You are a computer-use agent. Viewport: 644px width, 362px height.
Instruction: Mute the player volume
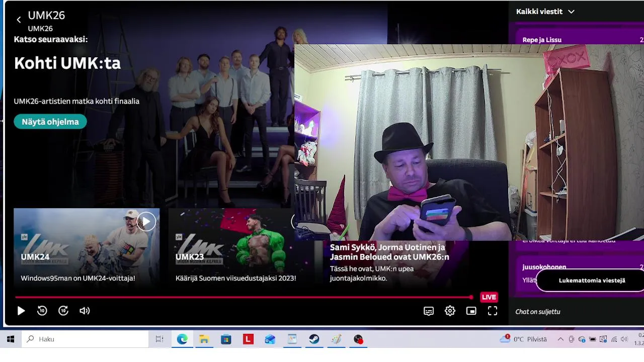(85, 311)
